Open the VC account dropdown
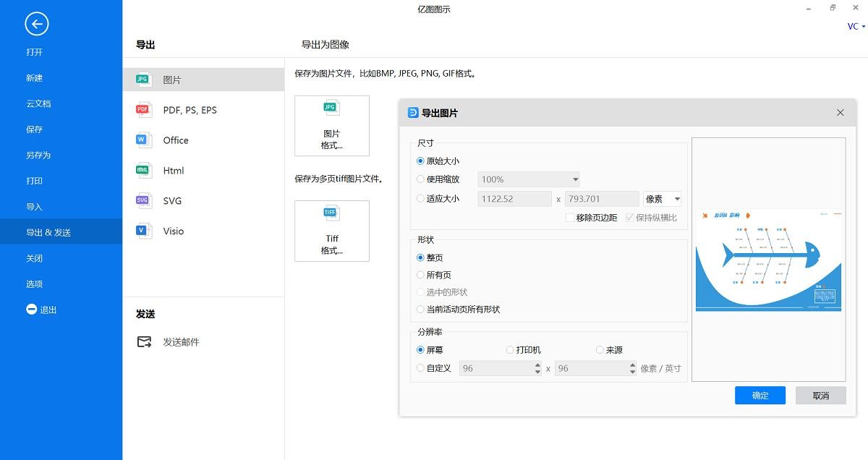868x460 pixels. pos(856,27)
